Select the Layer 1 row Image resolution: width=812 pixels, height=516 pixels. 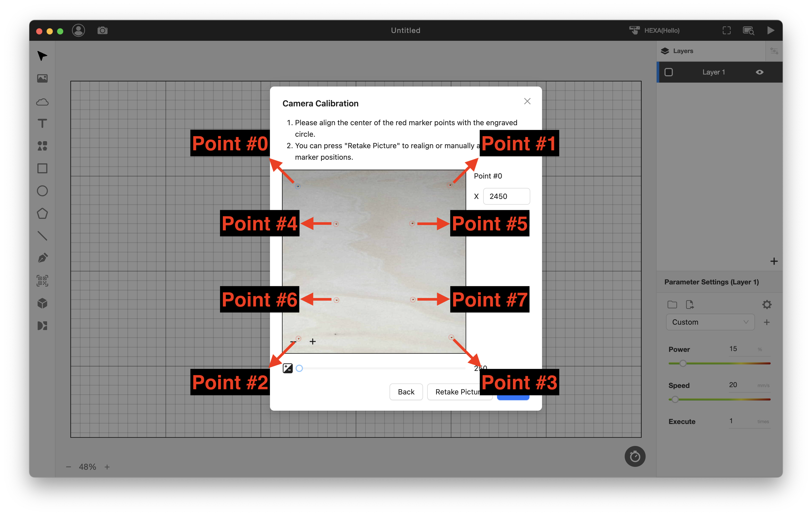720,72
